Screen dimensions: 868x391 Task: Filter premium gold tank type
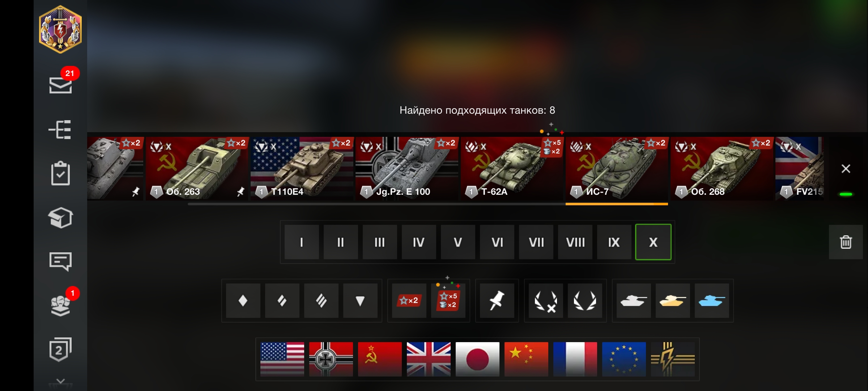673,300
